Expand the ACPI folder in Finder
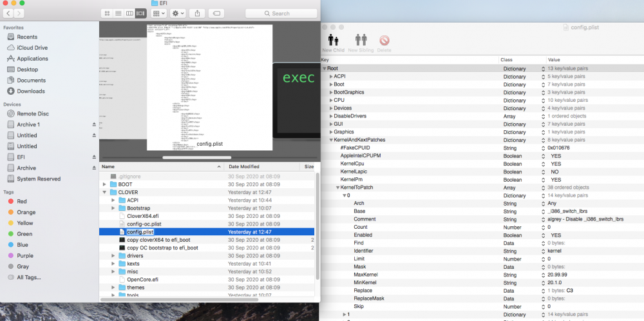The image size is (644, 321). (113, 200)
